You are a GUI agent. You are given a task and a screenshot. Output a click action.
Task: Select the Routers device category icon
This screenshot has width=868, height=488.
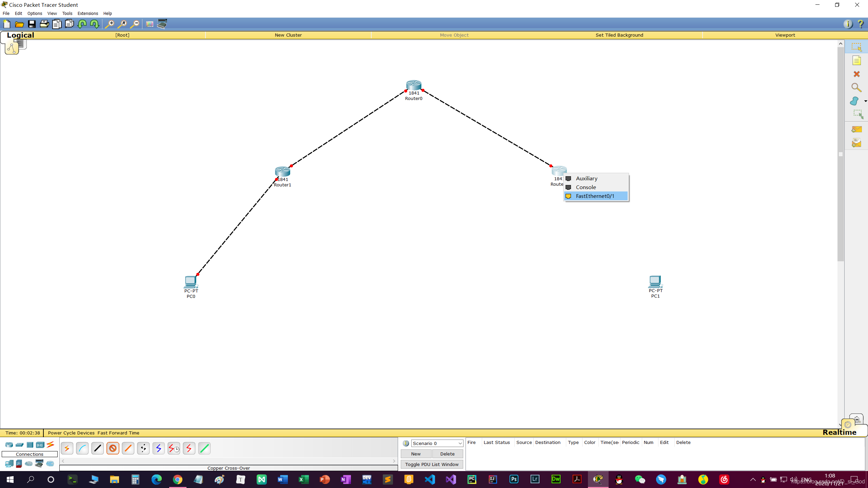(x=9, y=445)
